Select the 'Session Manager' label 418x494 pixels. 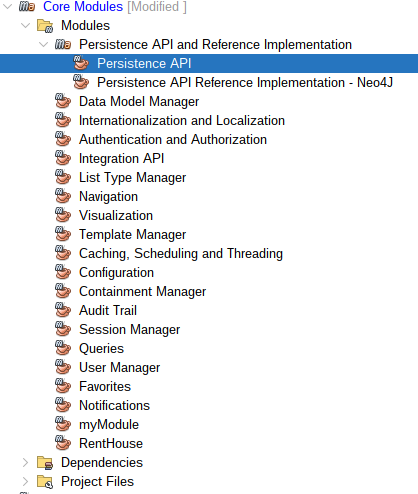pyautogui.click(x=130, y=330)
